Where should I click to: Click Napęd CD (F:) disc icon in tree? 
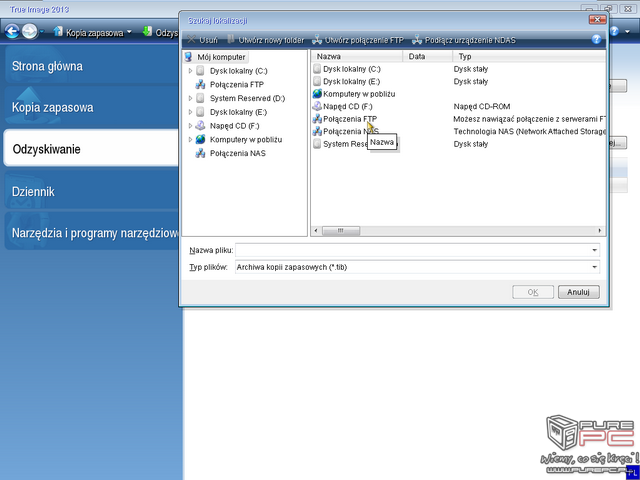[x=200, y=125]
